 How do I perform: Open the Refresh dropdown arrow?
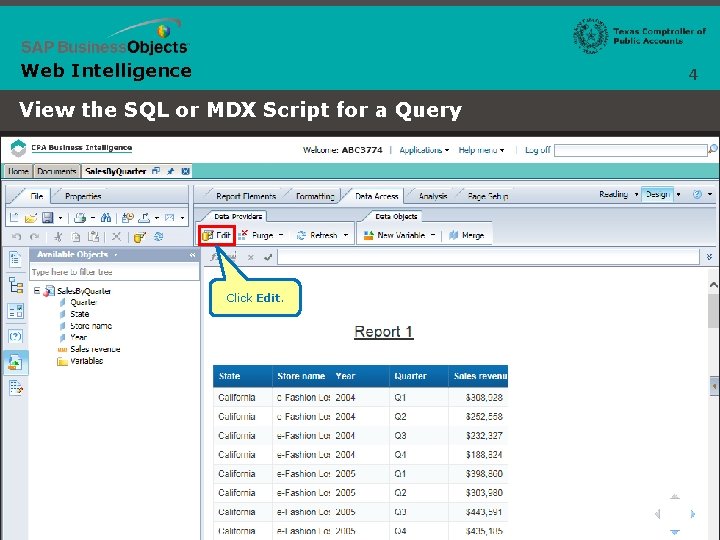[x=346, y=235]
